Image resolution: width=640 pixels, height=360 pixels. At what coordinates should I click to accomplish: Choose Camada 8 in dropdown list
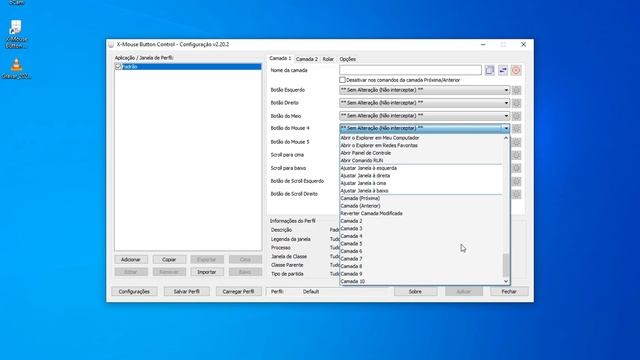click(421, 266)
